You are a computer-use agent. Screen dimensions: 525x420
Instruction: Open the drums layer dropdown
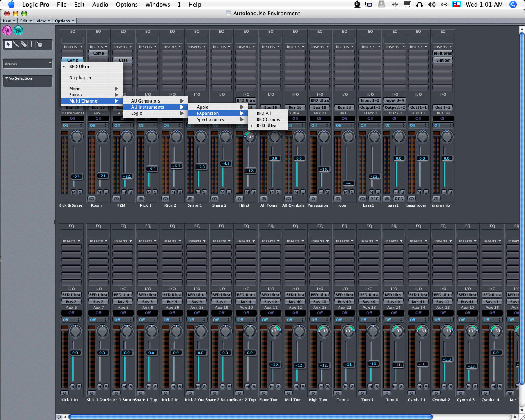pos(27,64)
